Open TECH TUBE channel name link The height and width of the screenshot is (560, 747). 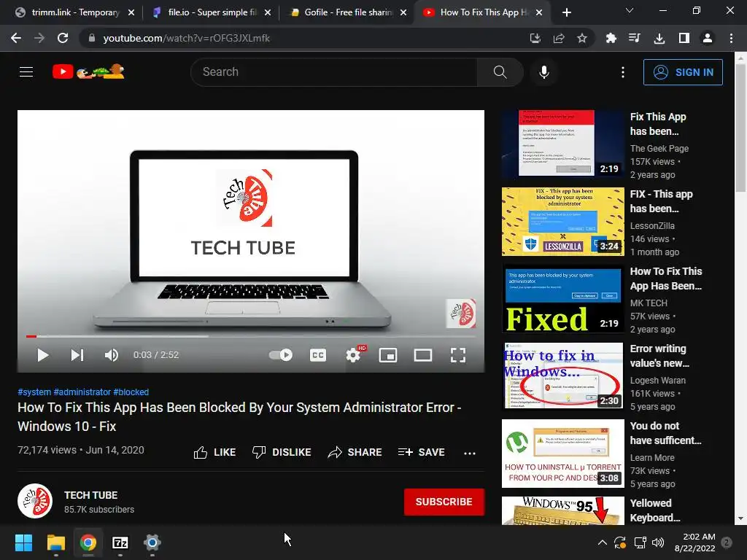click(x=91, y=495)
